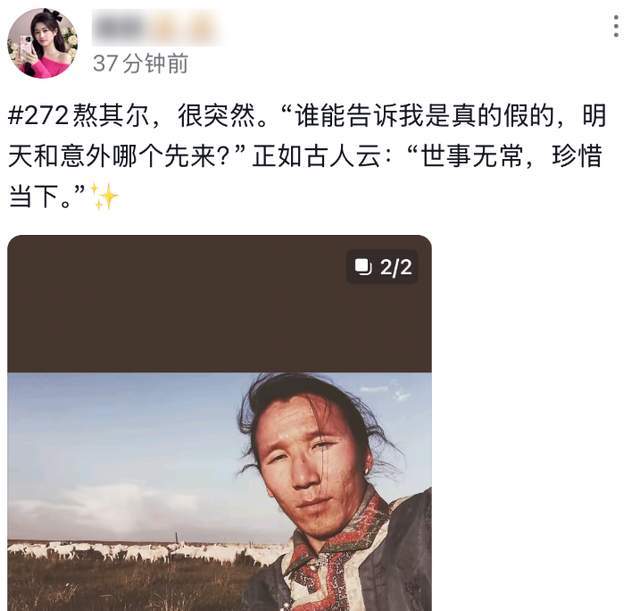Screen dimensions: 640x611
Task: Click the 很突然 text in the post
Action: [216, 116]
